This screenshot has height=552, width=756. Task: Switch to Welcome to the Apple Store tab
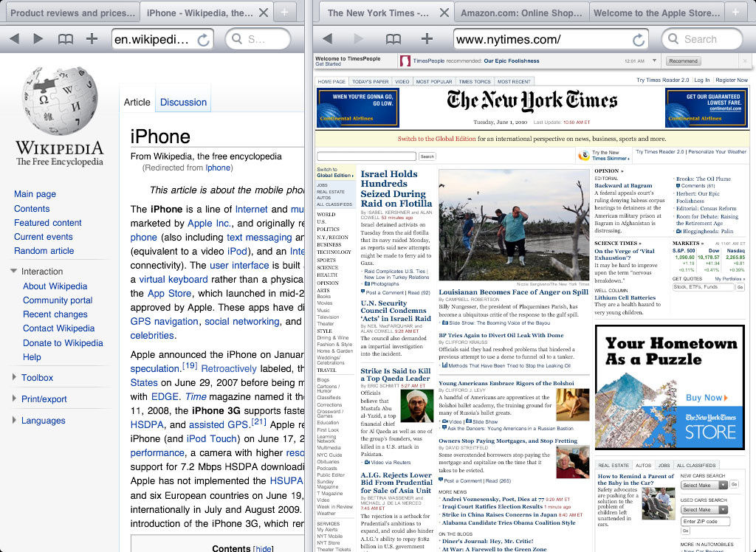[x=656, y=13]
